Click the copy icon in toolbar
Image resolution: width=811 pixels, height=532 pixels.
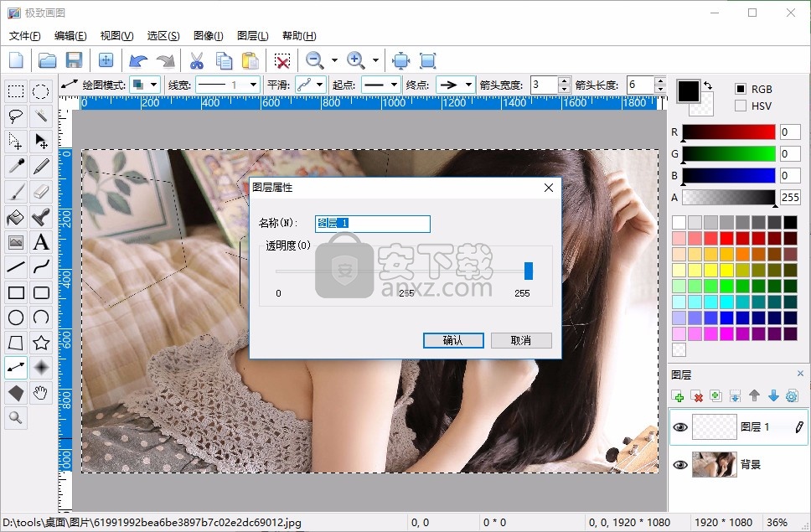click(x=224, y=60)
